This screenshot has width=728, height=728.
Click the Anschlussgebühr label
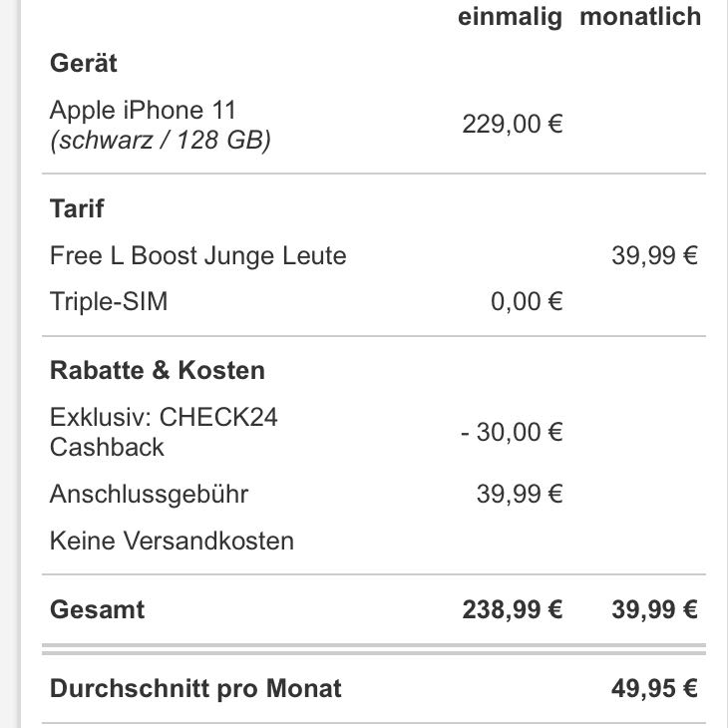pos(150,494)
